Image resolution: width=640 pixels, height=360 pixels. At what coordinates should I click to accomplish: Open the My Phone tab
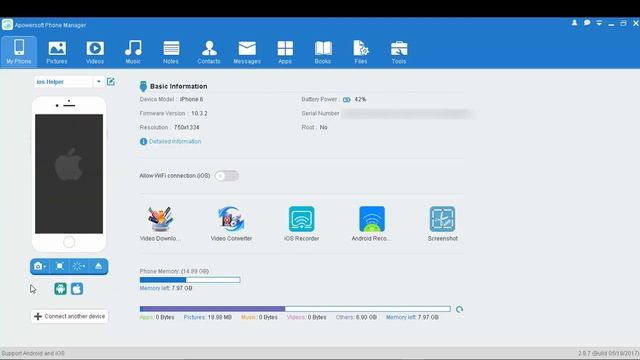19,51
